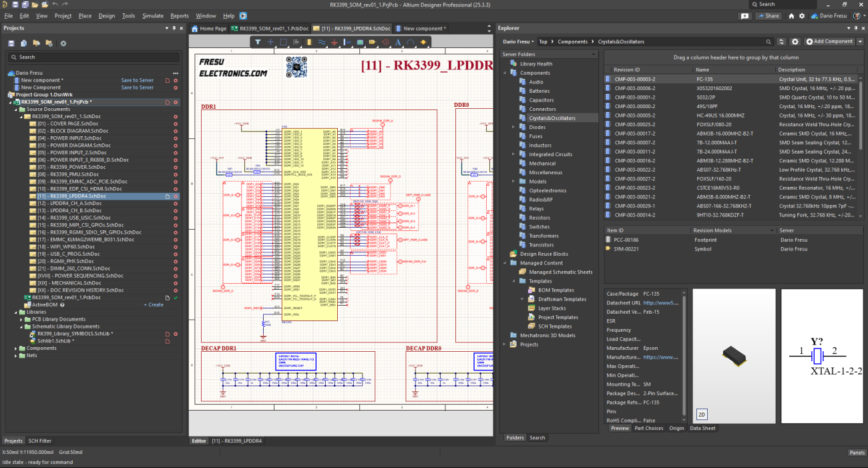Click the 3D crystal footprint preview thumbnail
This screenshot has width=868, height=468.
[734, 356]
